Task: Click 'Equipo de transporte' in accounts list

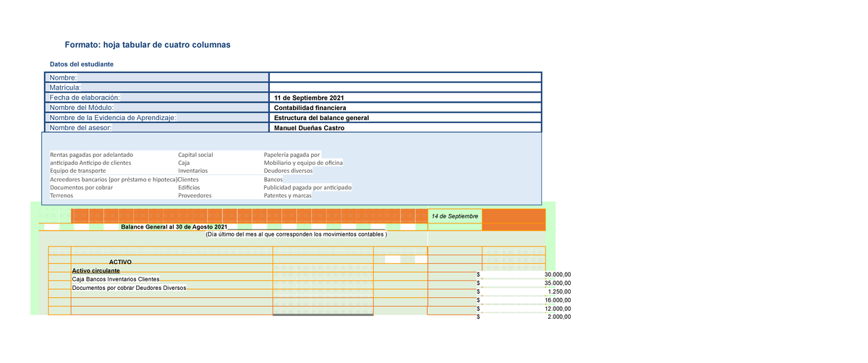Action: click(77, 171)
